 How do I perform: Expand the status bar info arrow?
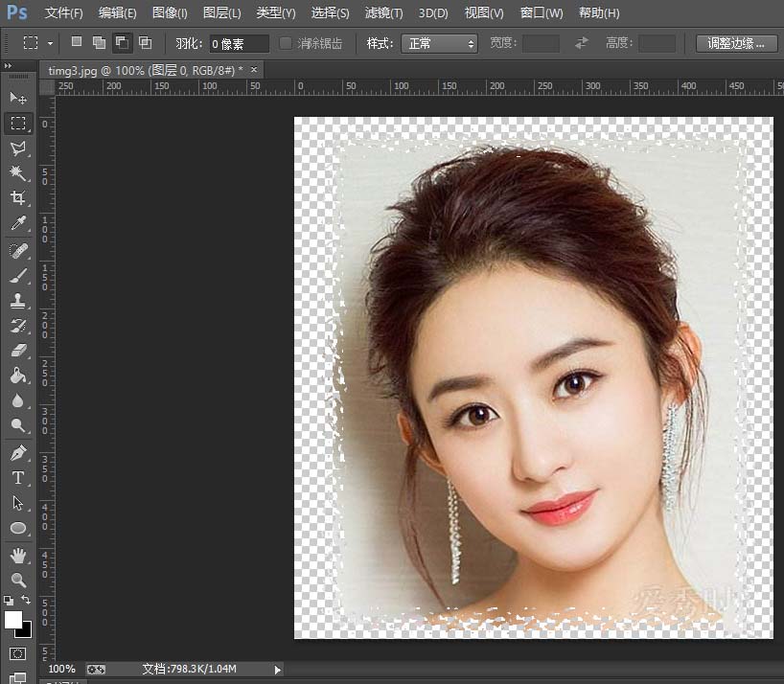278,669
